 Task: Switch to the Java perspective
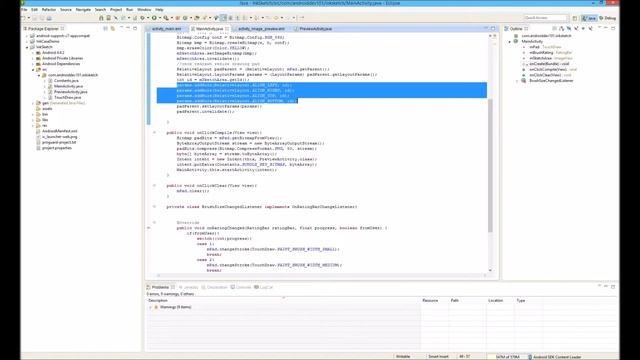point(589,18)
